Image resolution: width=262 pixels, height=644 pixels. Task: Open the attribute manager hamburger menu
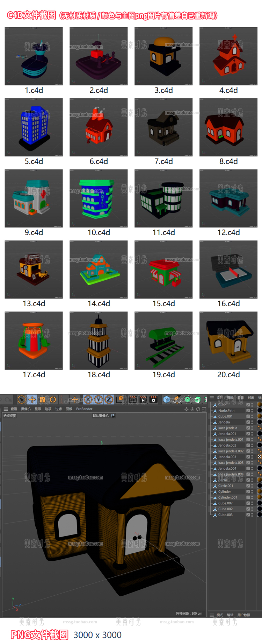tap(212, 615)
